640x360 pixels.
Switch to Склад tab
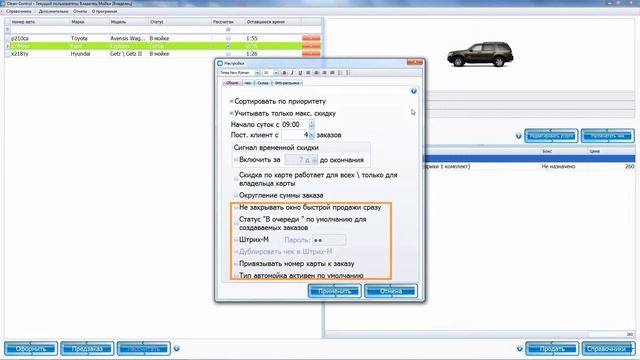tap(263, 83)
